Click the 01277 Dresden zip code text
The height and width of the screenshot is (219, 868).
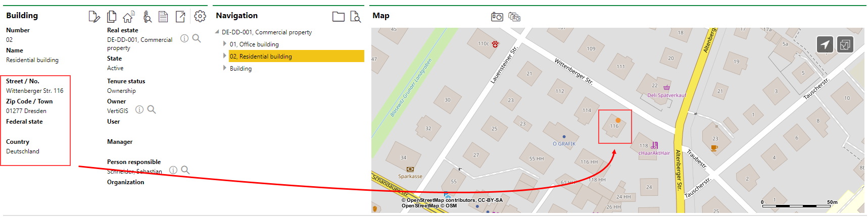[26, 111]
